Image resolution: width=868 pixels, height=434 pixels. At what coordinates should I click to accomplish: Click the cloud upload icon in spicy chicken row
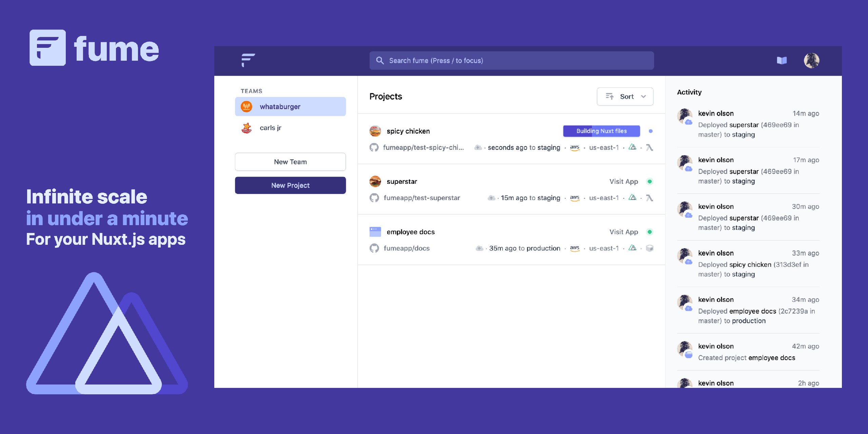coord(478,147)
